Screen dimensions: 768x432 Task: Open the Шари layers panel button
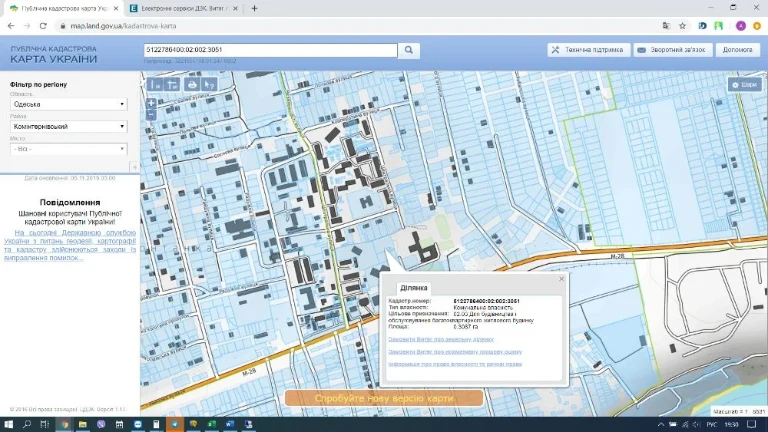point(744,85)
